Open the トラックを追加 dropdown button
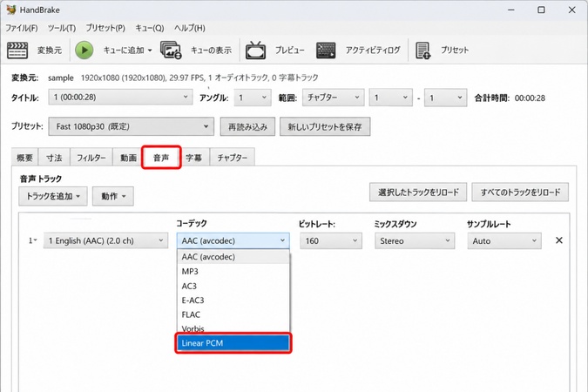 [x=53, y=196]
